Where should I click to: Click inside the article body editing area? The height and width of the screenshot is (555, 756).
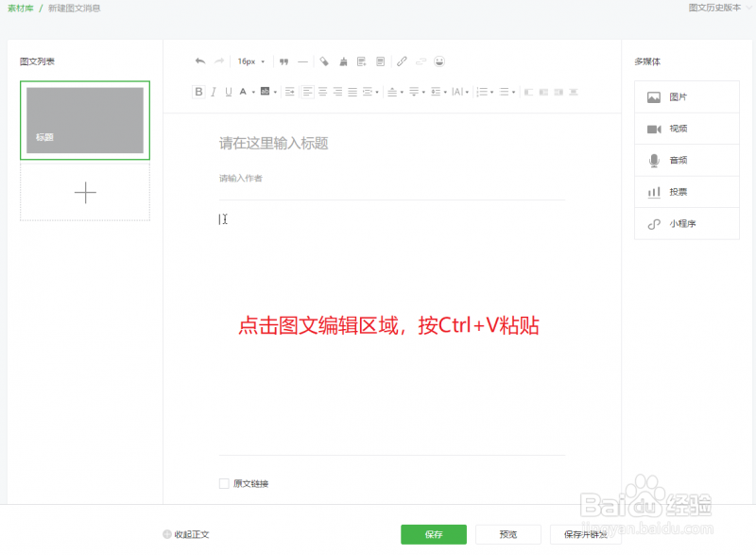(x=391, y=328)
